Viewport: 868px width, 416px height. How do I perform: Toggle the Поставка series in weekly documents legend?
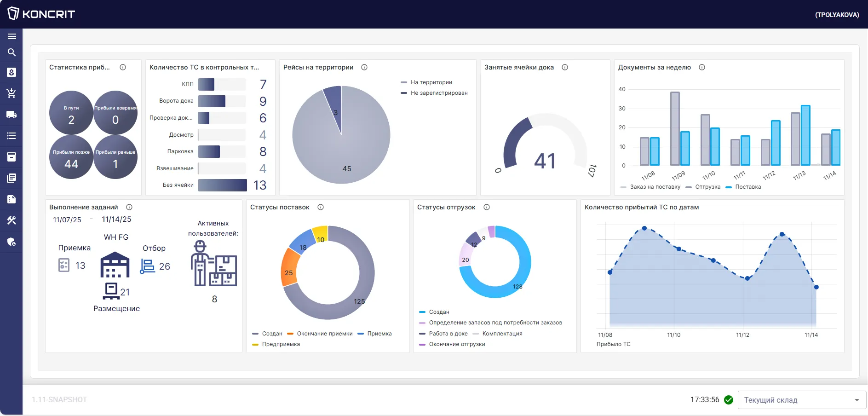pyautogui.click(x=743, y=187)
